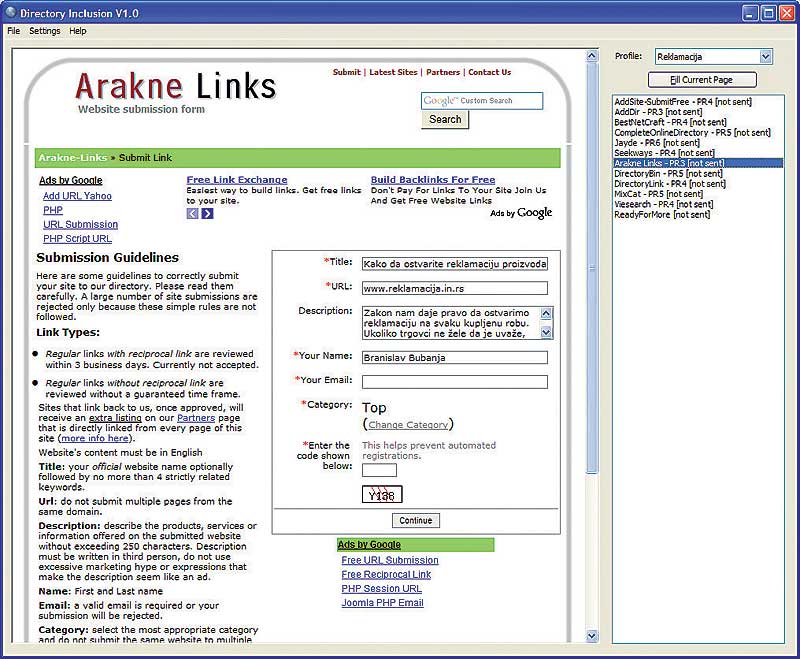Open the Free URL Submission link

pyautogui.click(x=390, y=560)
